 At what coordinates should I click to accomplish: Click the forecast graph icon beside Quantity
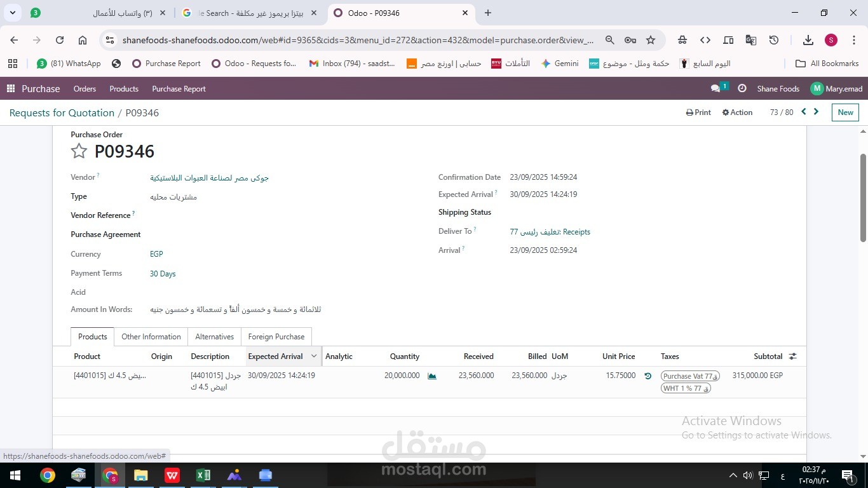[431, 376]
